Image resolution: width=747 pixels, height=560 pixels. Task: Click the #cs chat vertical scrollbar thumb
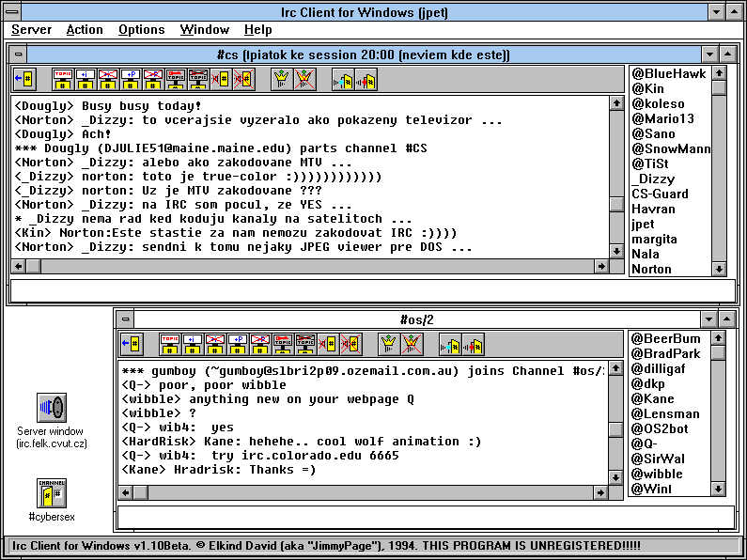616,205
